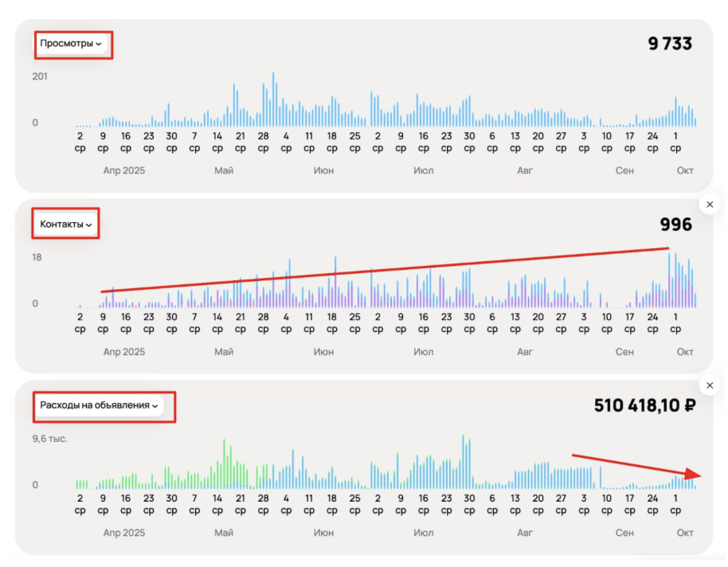Viewport: 728px width, 567px height.
Task: Close the Расходы на объявления chart panel
Action: [x=710, y=385]
